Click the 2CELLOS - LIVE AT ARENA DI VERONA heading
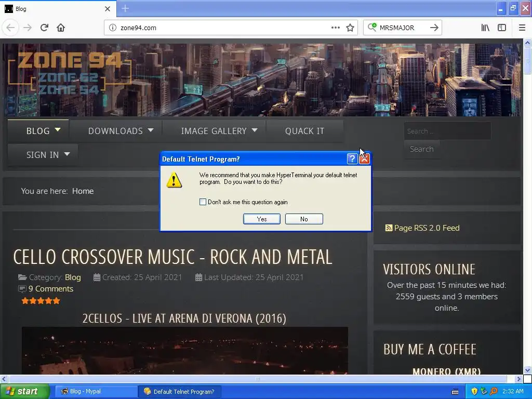Screen dimensions: 532x399 [x=184, y=318]
